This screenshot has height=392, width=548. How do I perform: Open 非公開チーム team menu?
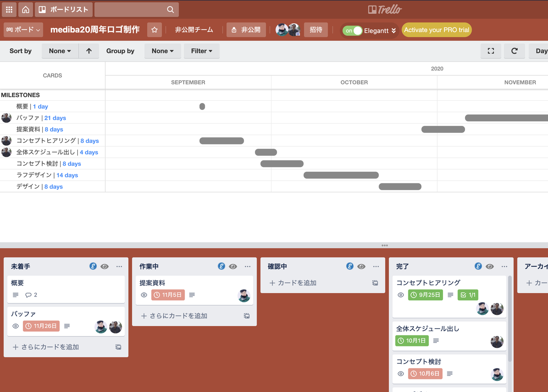pyautogui.click(x=194, y=30)
